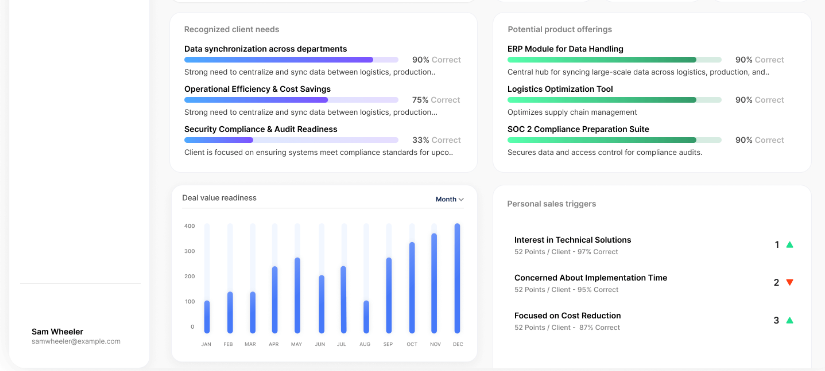Click the chevron next to Month

coord(461,199)
